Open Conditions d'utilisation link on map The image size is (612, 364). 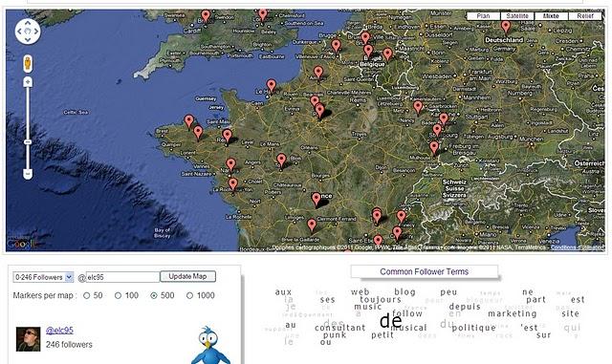pyautogui.click(x=578, y=247)
